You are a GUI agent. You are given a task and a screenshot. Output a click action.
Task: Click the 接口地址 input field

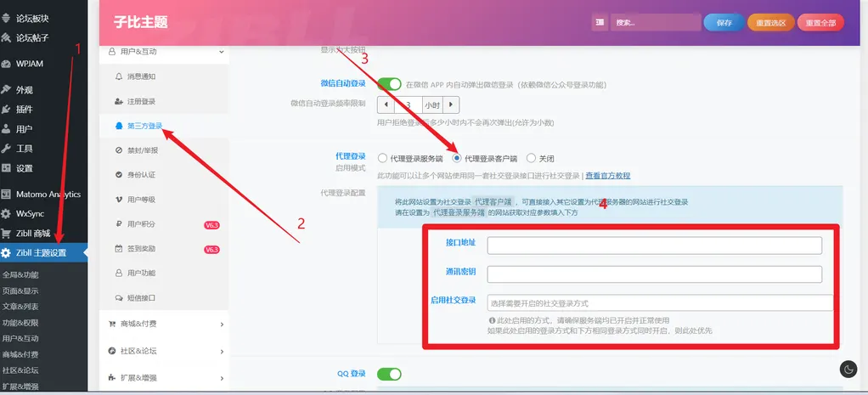pos(654,245)
